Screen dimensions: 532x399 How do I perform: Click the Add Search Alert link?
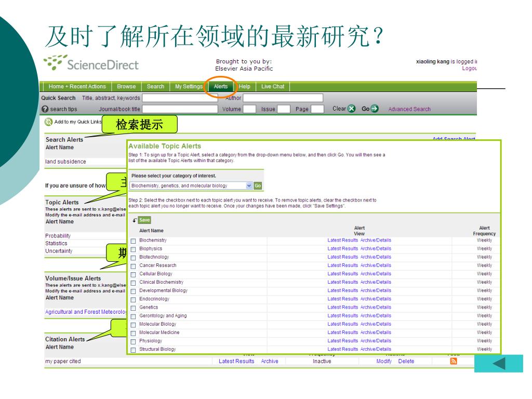[x=454, y=138]
